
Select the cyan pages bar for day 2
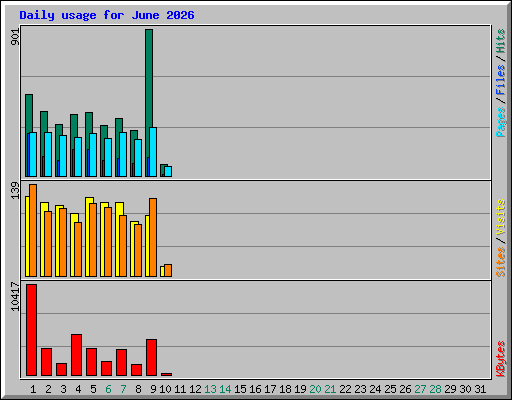point(48,154)
